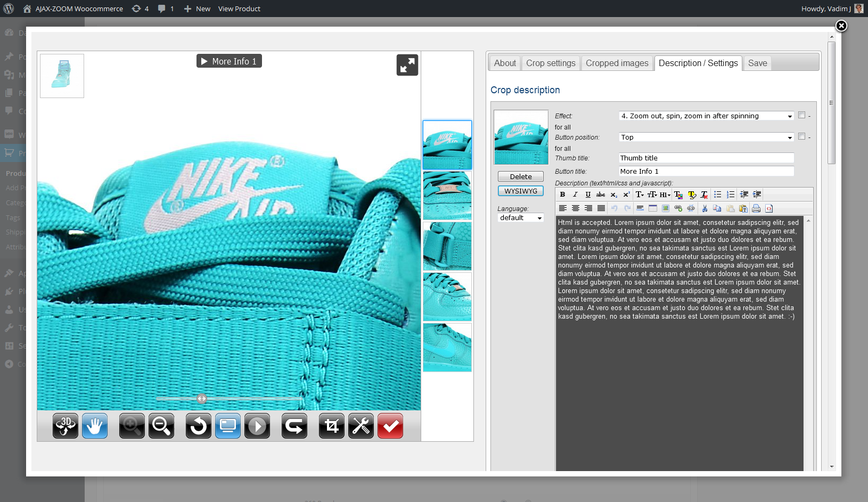
Task: Switch to the Crop settings tab
Action: [551, 63]
